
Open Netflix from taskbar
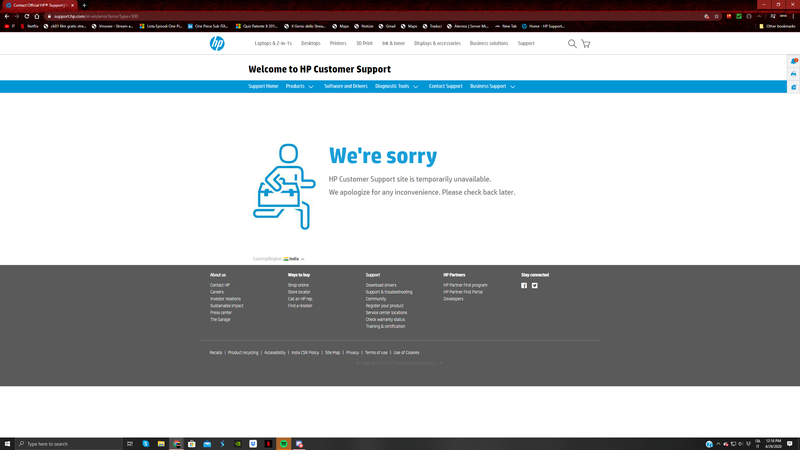pos(268,444)
